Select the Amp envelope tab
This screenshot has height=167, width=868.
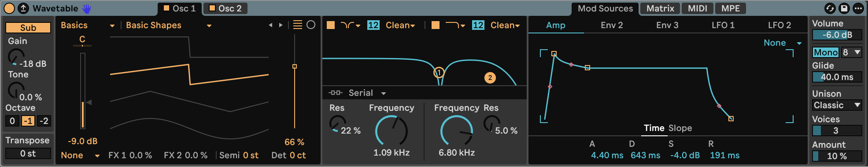pyautogui.click(x=556, y=25)
